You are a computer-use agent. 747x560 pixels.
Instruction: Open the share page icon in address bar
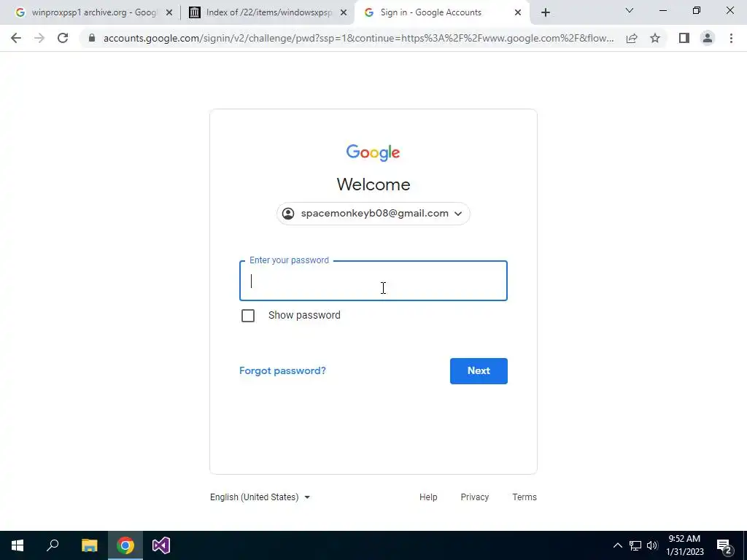coord(632,38)
